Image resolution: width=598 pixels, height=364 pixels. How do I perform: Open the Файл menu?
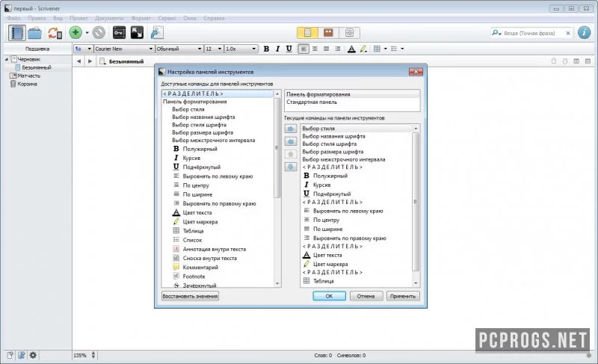[13, 18]
